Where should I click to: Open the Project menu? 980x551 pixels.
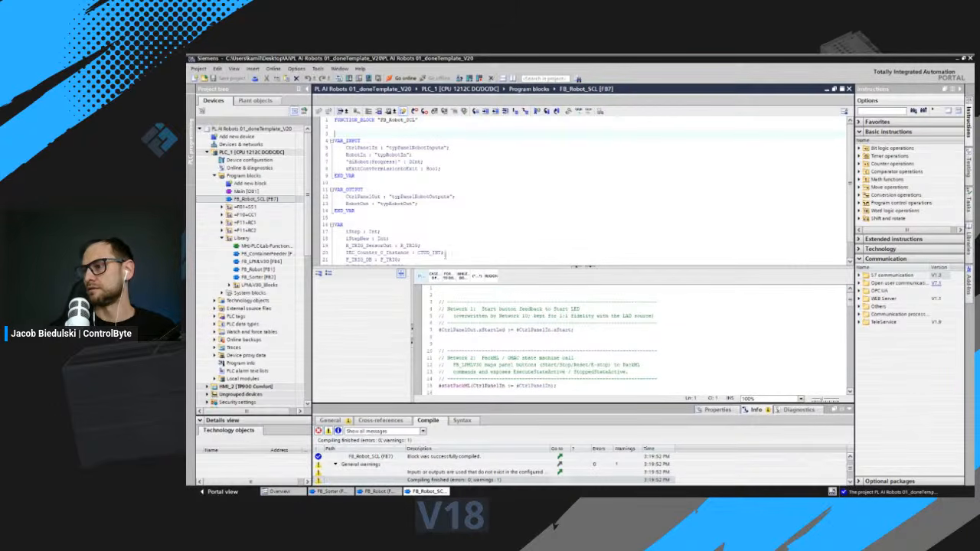click(199, 69)
